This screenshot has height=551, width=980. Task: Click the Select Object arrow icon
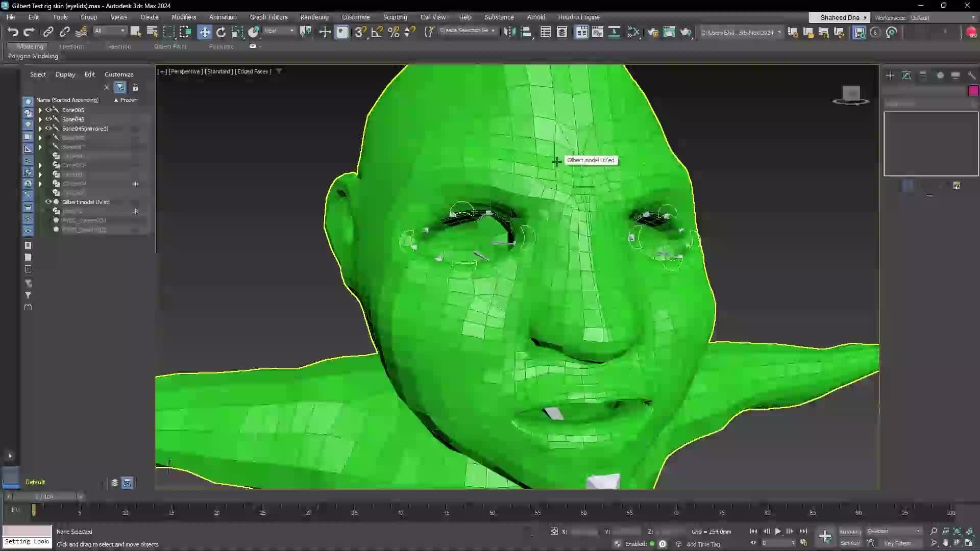(x=135, y=32)
